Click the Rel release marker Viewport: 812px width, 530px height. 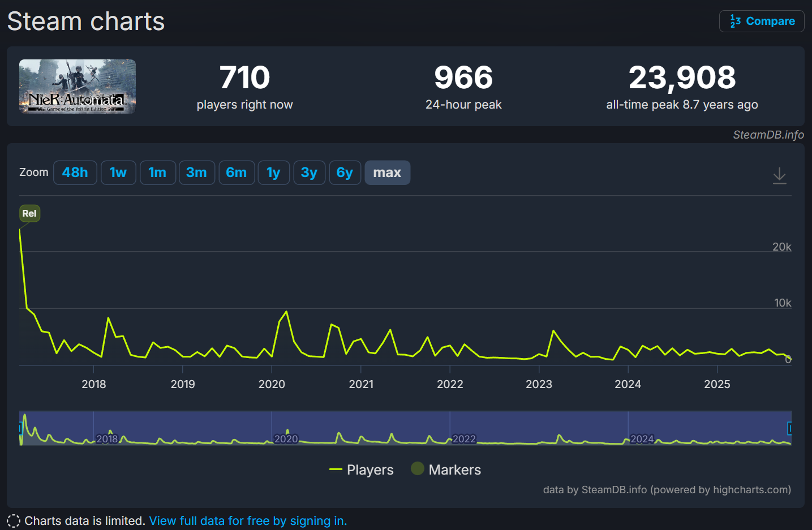[x=29, y=213]
